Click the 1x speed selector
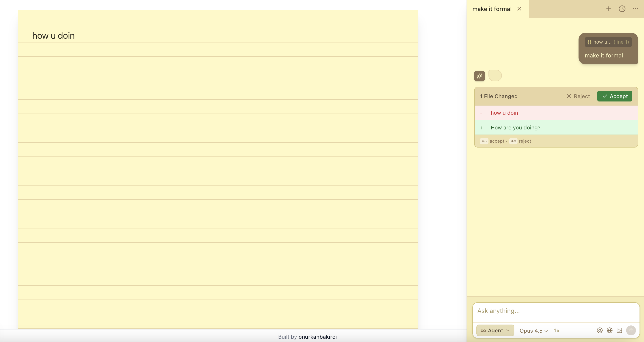The image size is (644, 342). (556, 331)
